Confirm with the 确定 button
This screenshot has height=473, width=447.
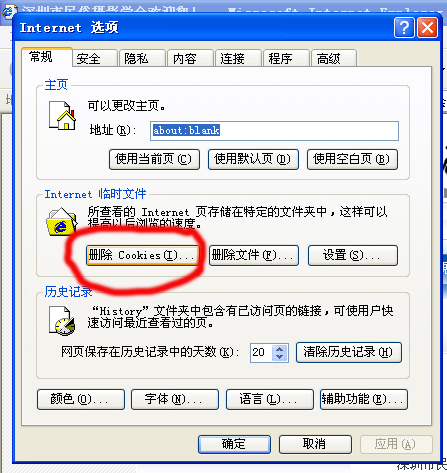click(x=234, y=444)
